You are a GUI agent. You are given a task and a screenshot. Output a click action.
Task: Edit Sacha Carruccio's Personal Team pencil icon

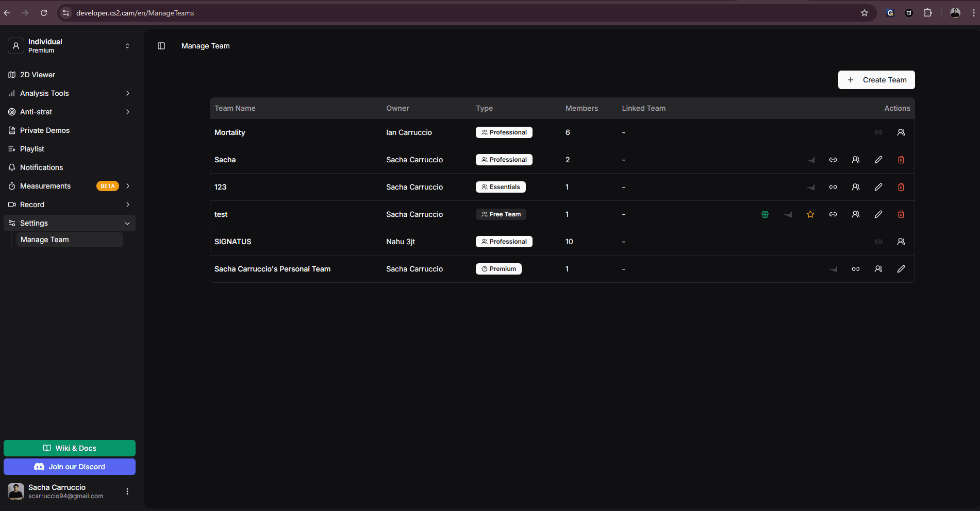pyautogui.click(x=901, y=269)
